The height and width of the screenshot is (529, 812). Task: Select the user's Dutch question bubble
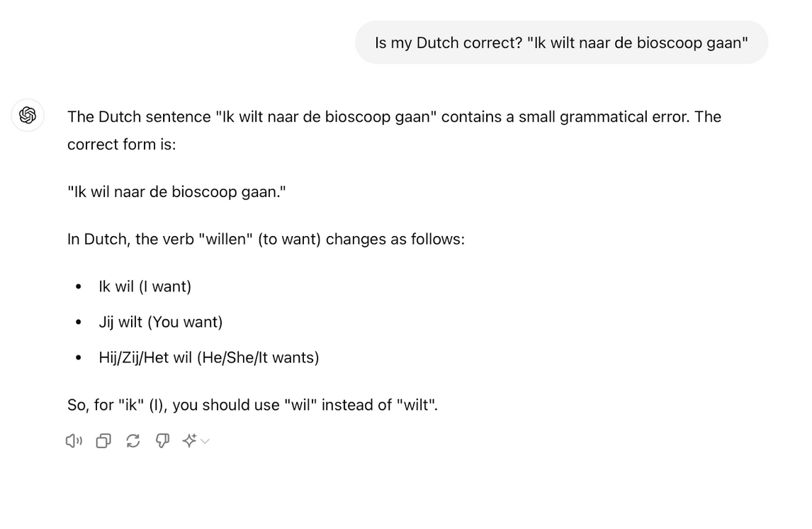pyautogui.click(x=562, y=43)
